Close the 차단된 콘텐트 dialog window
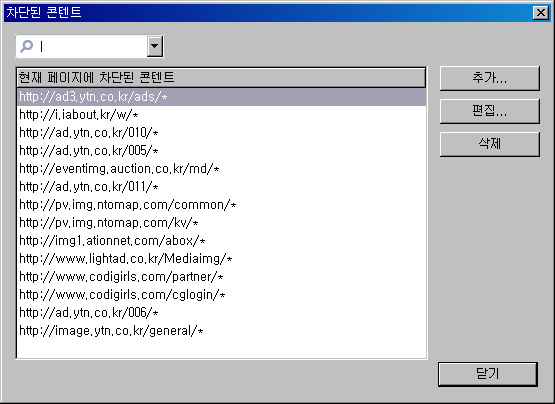 point(541,13)
